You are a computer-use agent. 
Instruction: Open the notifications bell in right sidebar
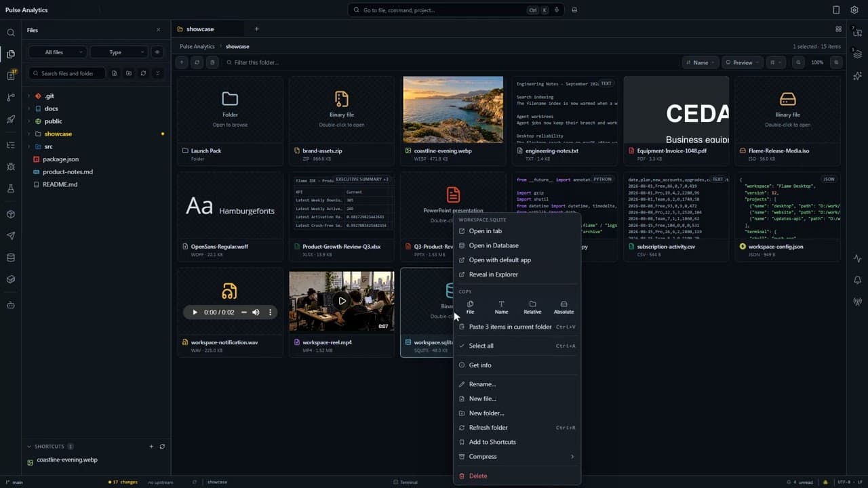pos(857,280)
